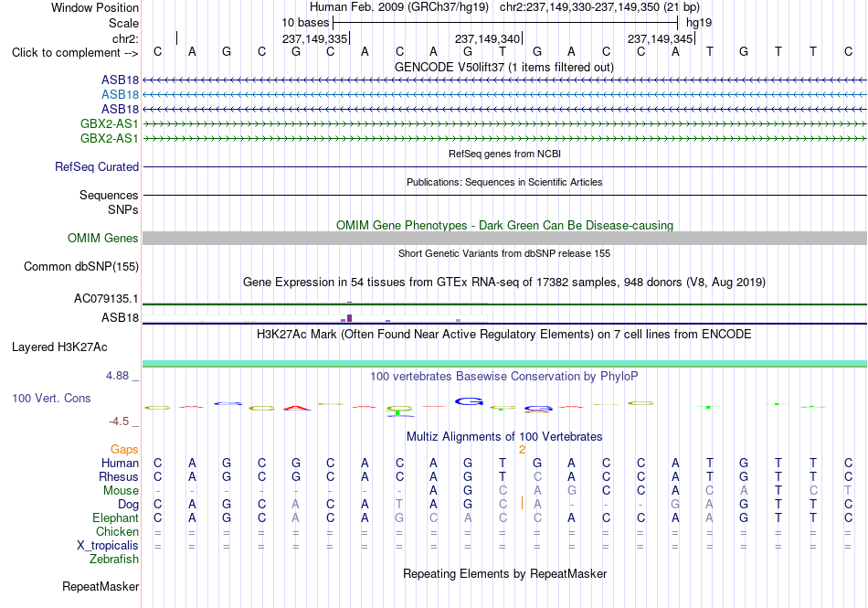Select the Human species label

coord(120,464)
